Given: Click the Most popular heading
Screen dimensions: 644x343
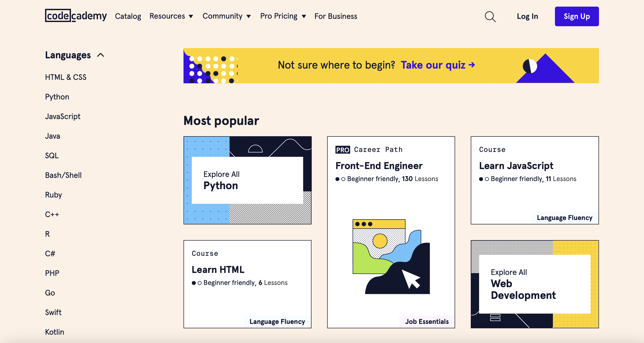Looking at the screenshot, I should click(x=221, y=121).
